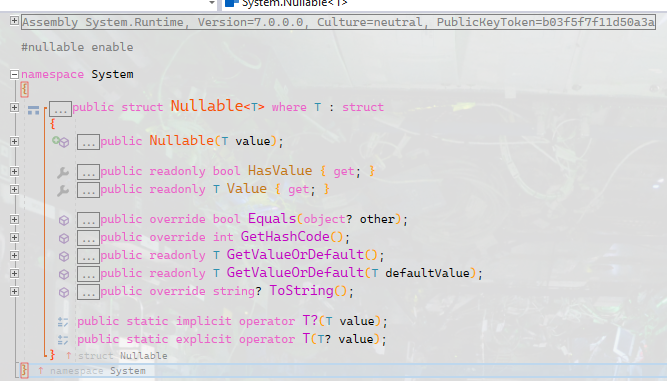Expand outline node beside ToString method
Screen dimensions: 667x381
coord(14,291)
